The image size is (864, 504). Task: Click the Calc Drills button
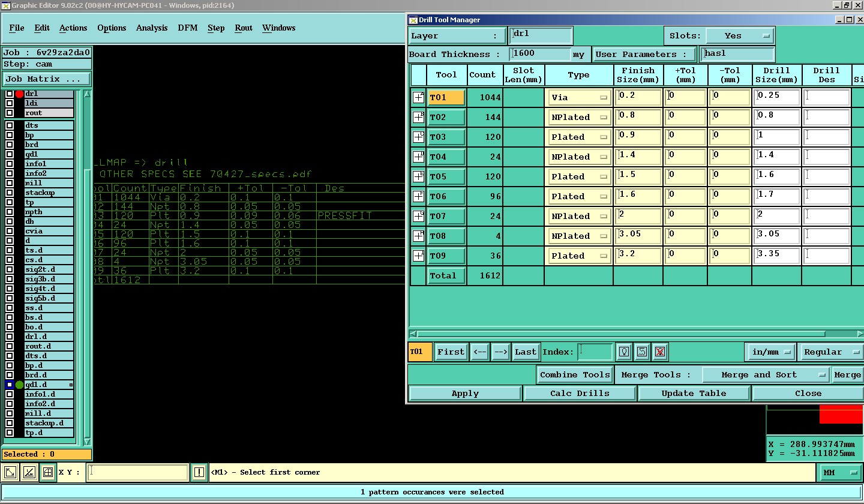[580, 394]
